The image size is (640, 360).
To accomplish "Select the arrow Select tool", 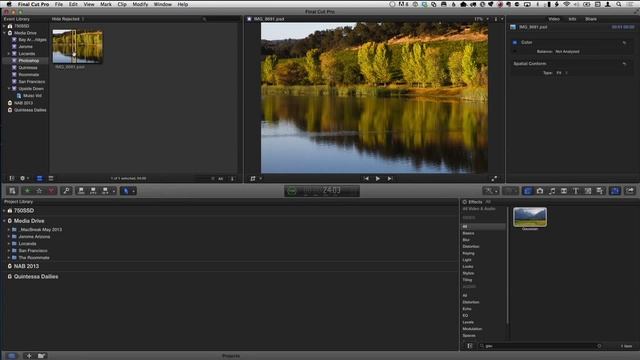I will 126,191.
